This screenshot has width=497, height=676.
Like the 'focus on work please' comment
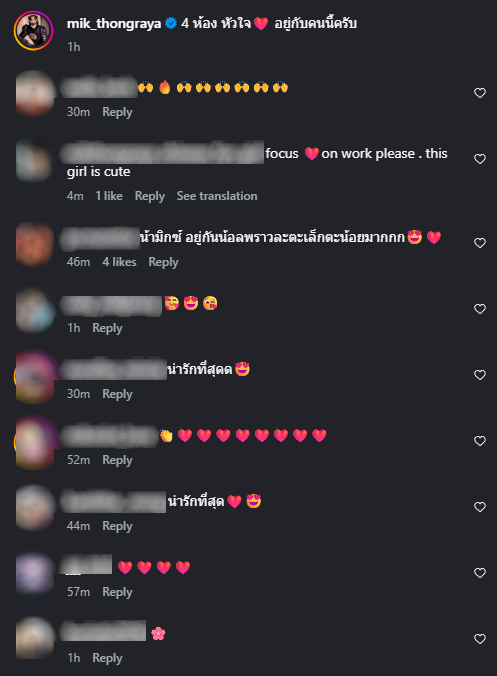pos(480,159)
